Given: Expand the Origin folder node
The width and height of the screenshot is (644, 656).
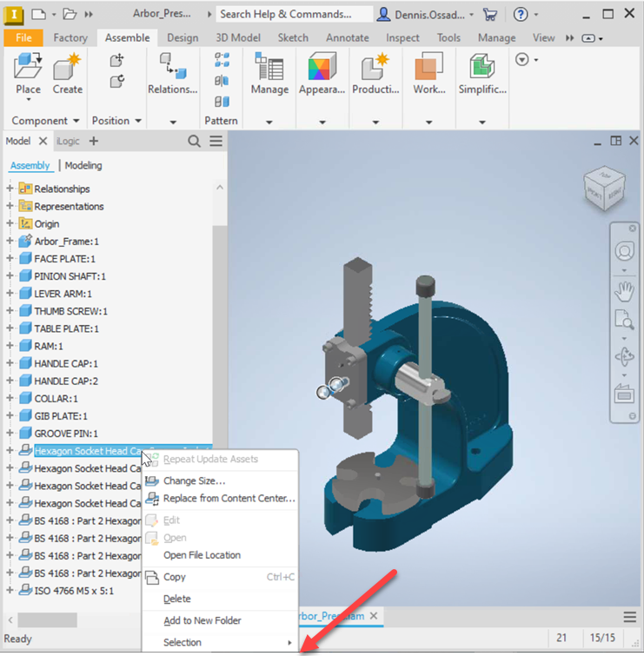Looking at the screenshot, I should click(10, 224).
